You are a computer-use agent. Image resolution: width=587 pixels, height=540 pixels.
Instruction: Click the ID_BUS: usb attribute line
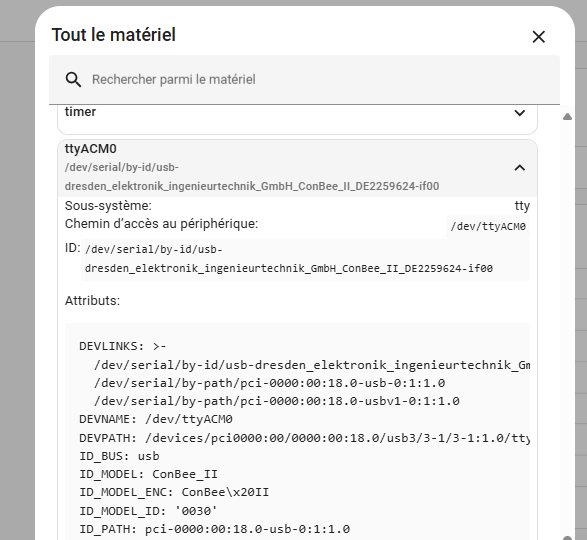click(119, 456)
